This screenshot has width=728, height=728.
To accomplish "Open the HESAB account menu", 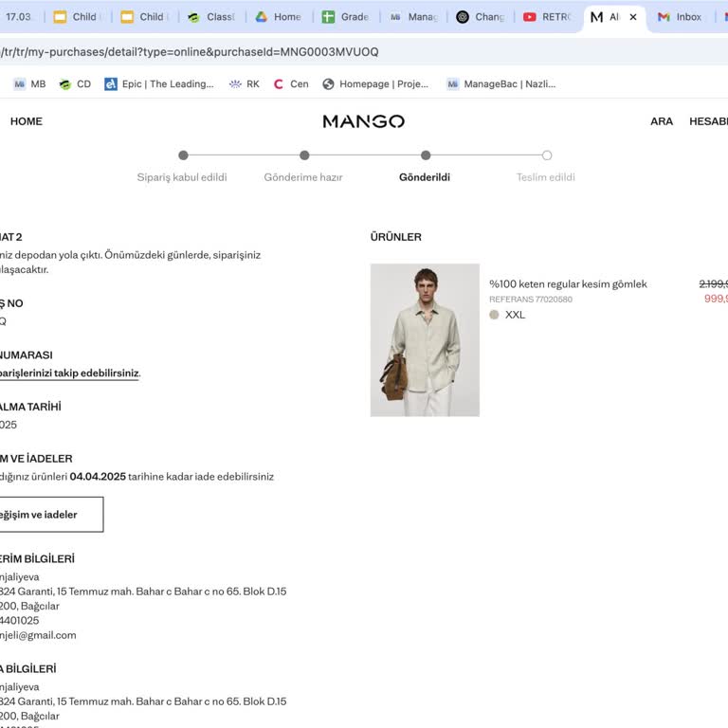I will (x=708, y=121).
